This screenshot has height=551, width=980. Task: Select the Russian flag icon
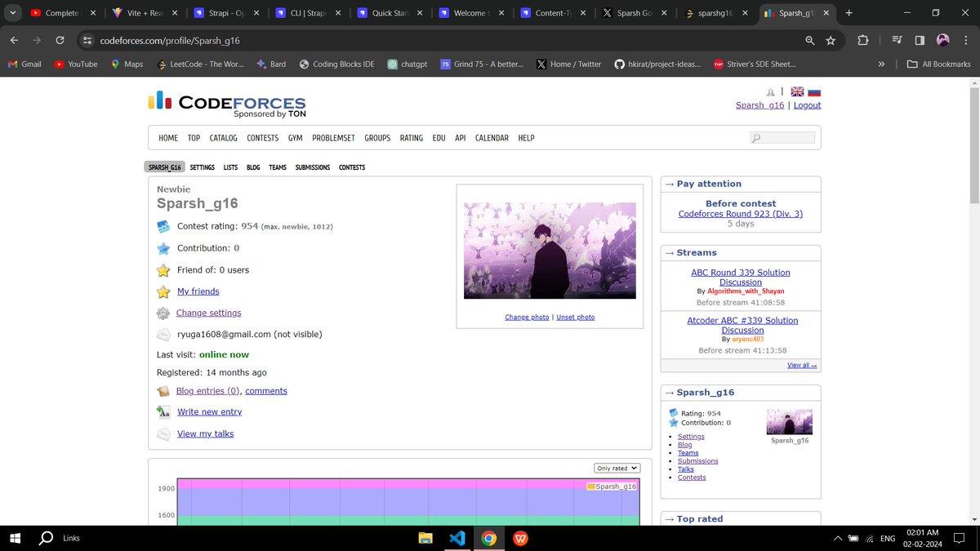[x=814, y=91]
